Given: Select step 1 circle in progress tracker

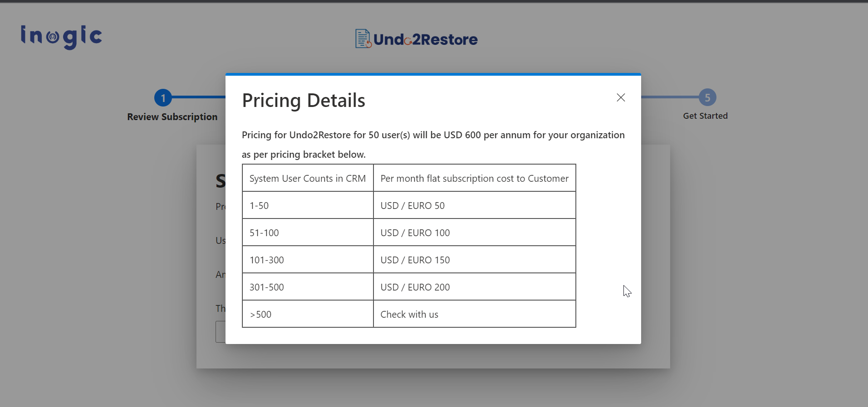Looking at the screenshot, I should [163, 97].
